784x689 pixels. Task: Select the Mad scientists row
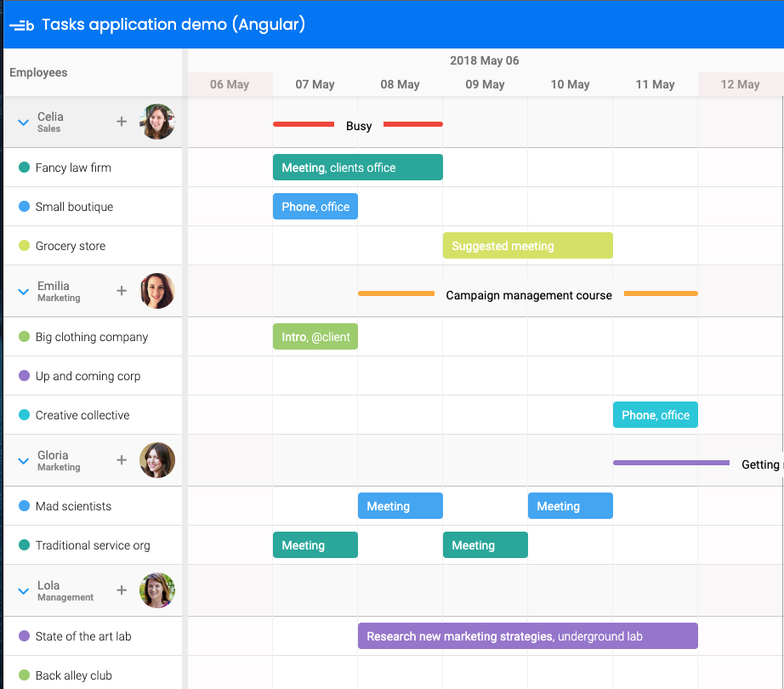click(73, 506)
